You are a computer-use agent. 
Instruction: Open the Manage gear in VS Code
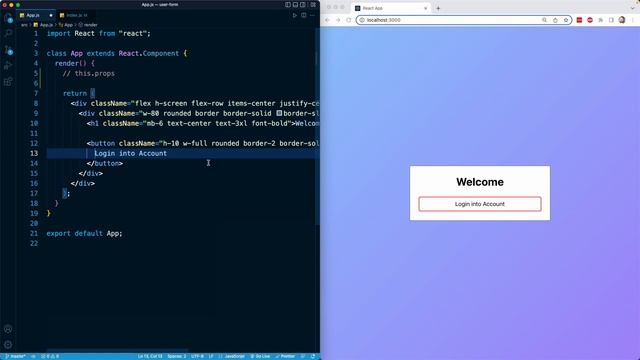tap(8, 344)
